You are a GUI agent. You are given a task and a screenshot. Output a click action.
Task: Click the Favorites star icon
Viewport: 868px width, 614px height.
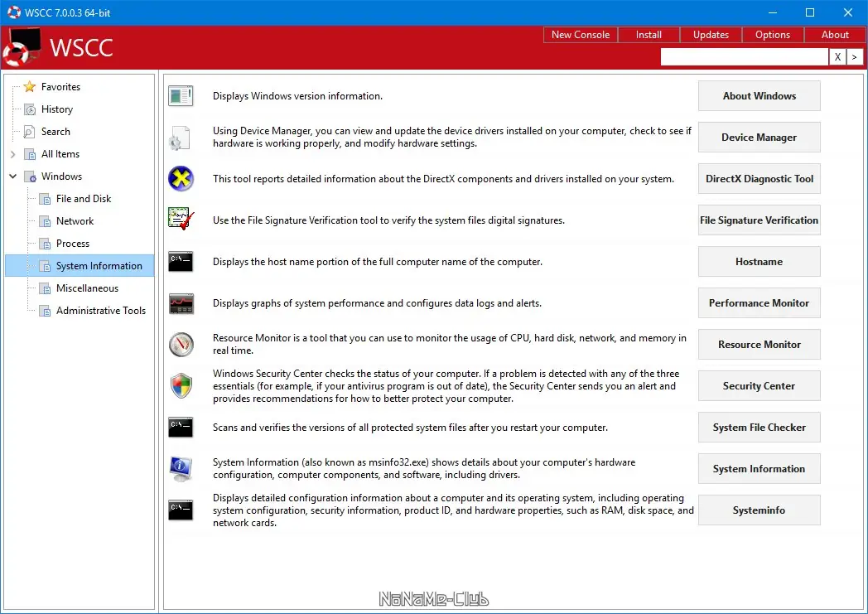click(x=30, y=87)
